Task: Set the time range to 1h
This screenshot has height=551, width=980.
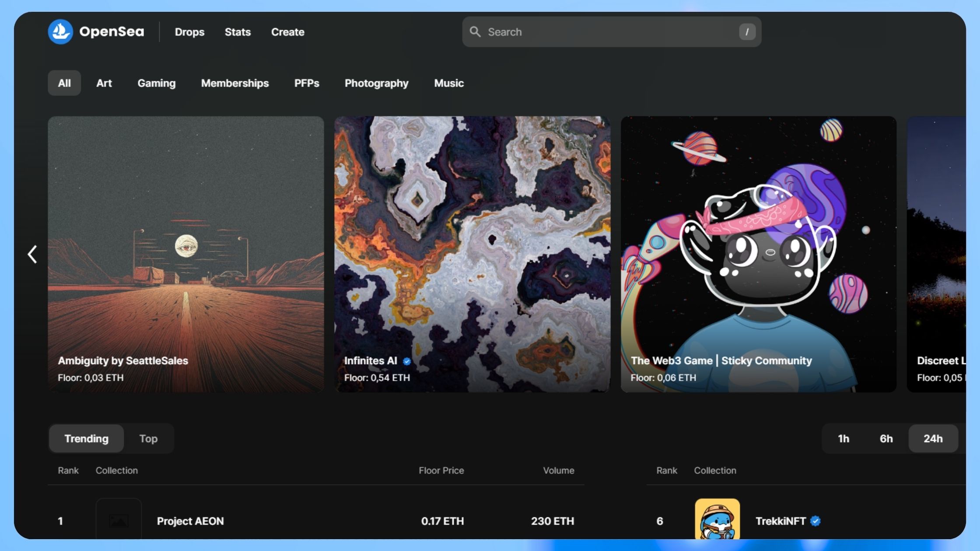Action: click(843, 439)
